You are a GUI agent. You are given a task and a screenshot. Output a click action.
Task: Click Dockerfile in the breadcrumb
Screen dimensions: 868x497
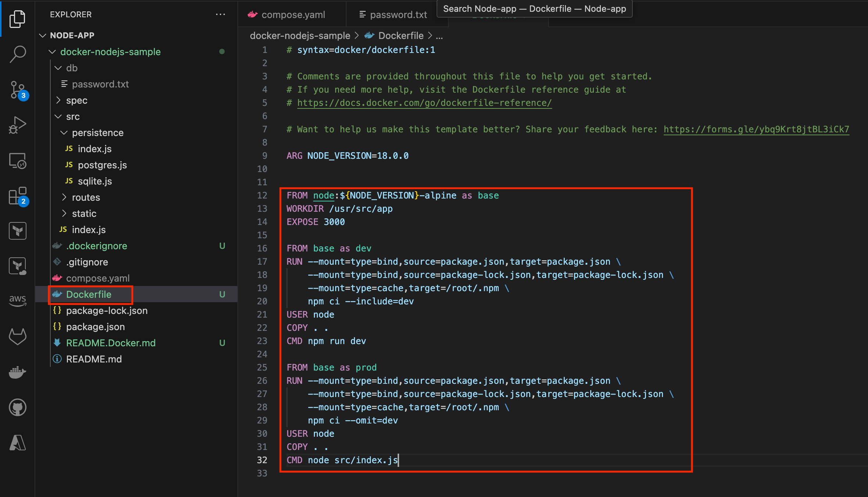[x=401, y=36]
